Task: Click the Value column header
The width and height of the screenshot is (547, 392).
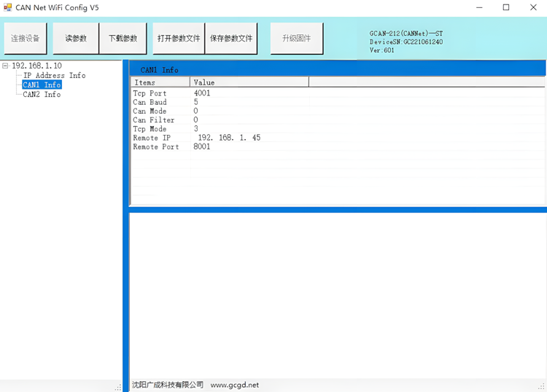Action: [248, 82]
